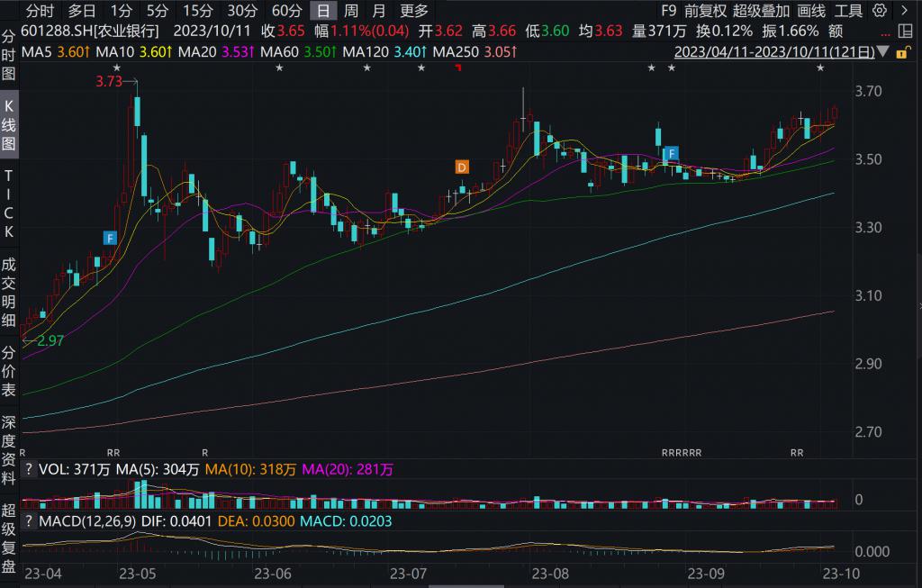Select the 日 daily period tab
Screen dimensions: 922x588
pos(323,11)
